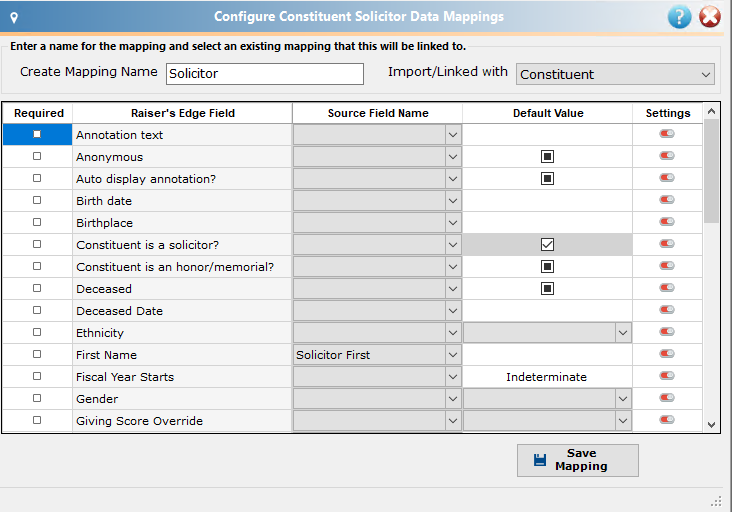The image size is (732, 512).
Task: Toggle the settings switch for Birth date row
Action: [x=667, y=200]
